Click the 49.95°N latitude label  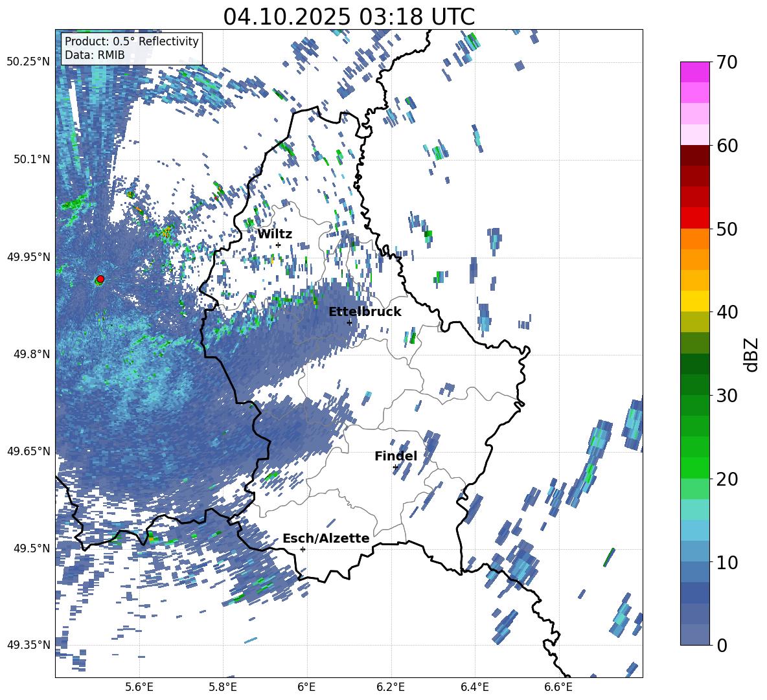(x=29, y=256)
